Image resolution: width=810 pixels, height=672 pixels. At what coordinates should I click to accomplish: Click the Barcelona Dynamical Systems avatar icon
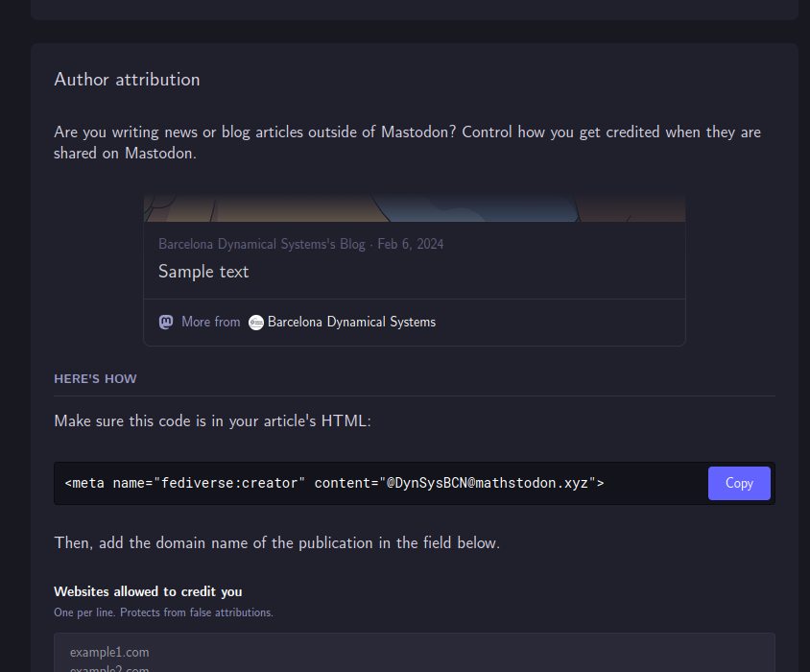pos(255,323)
